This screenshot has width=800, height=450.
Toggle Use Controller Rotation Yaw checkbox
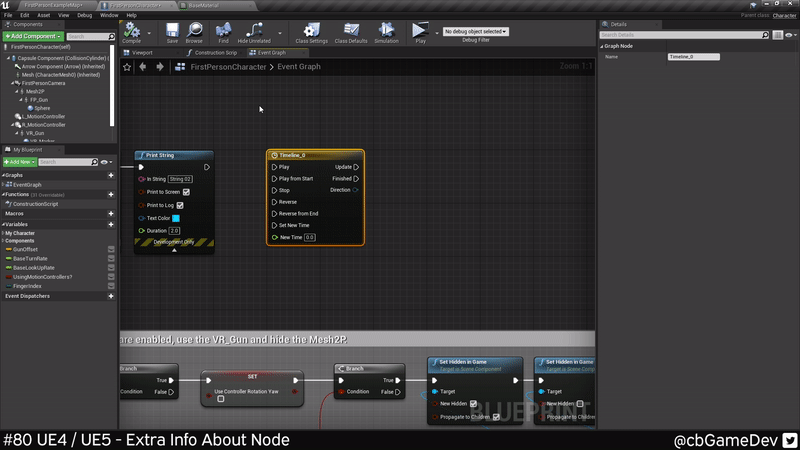221,399
